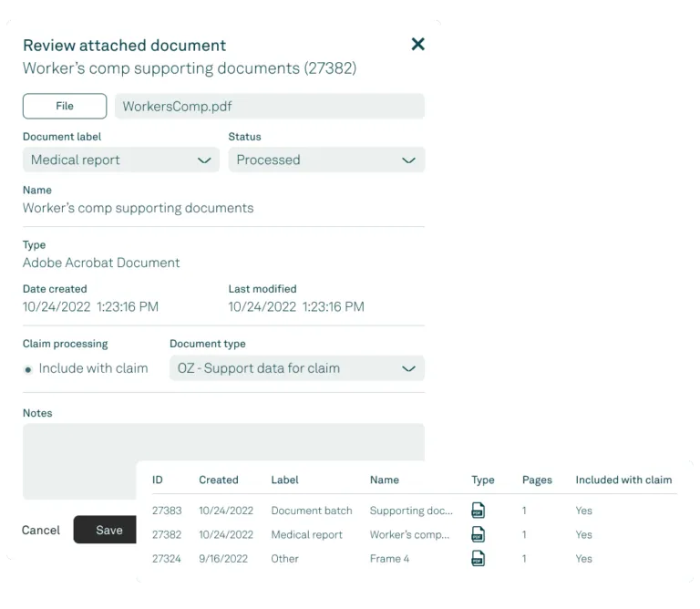Click the WorkersComp.pdf filename field
The image size is (700, 609).
(270, 107)
